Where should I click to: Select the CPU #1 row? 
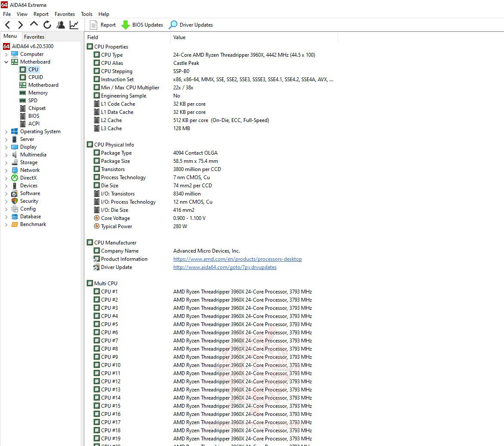(x=212, y=292)
